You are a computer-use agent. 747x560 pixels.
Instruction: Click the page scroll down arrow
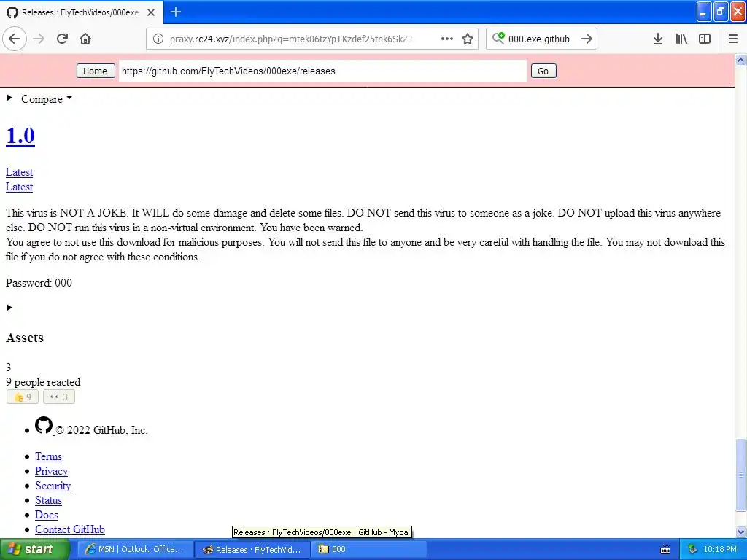coord(740,532)
